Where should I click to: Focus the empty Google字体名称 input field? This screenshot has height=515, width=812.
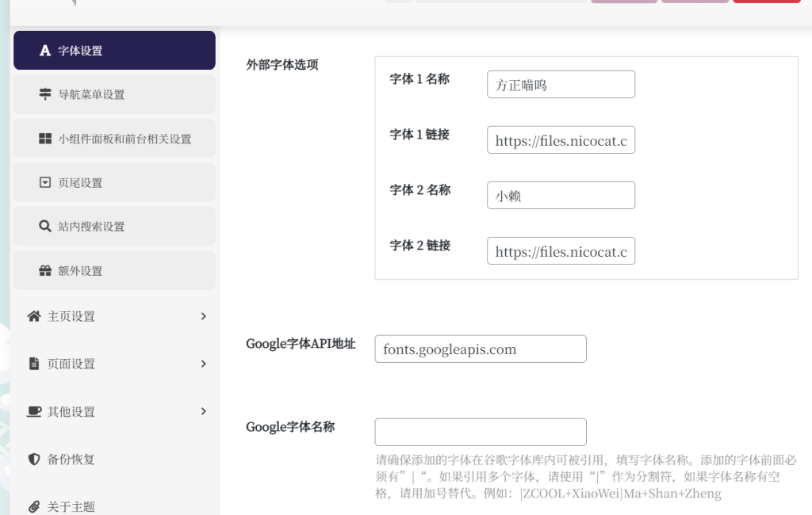point(481,432)
